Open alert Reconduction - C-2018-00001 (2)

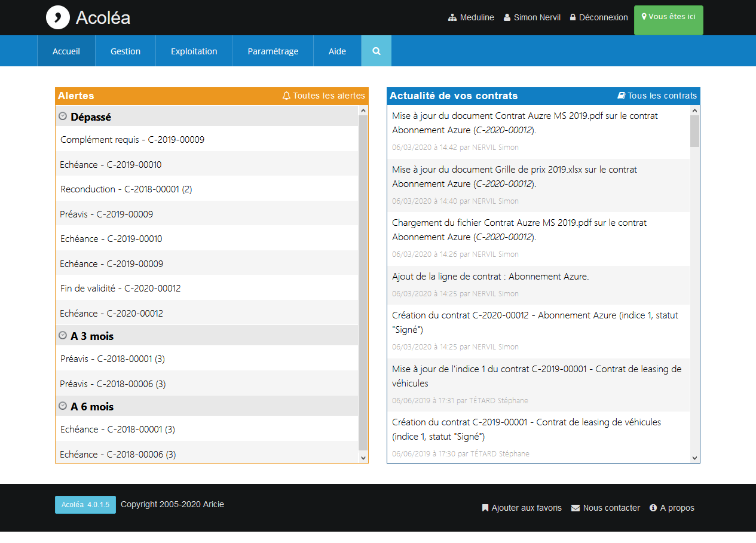[x=207, y=189]
